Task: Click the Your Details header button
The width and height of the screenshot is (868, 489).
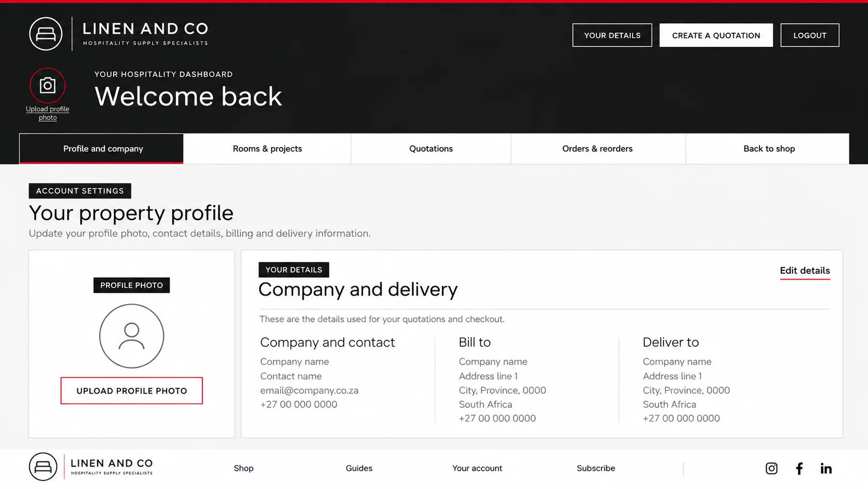Action: (x=612, y=35)
